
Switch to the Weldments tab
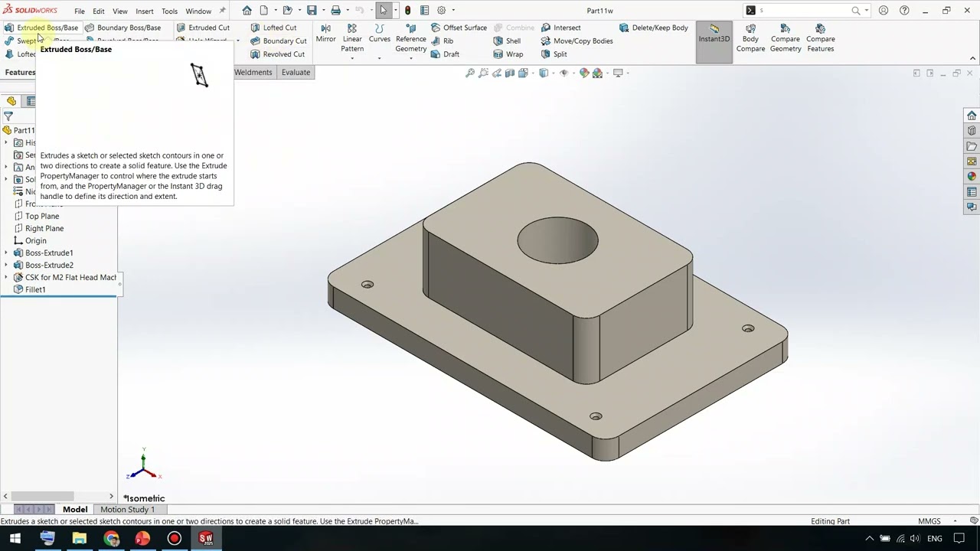coord(253,72)
